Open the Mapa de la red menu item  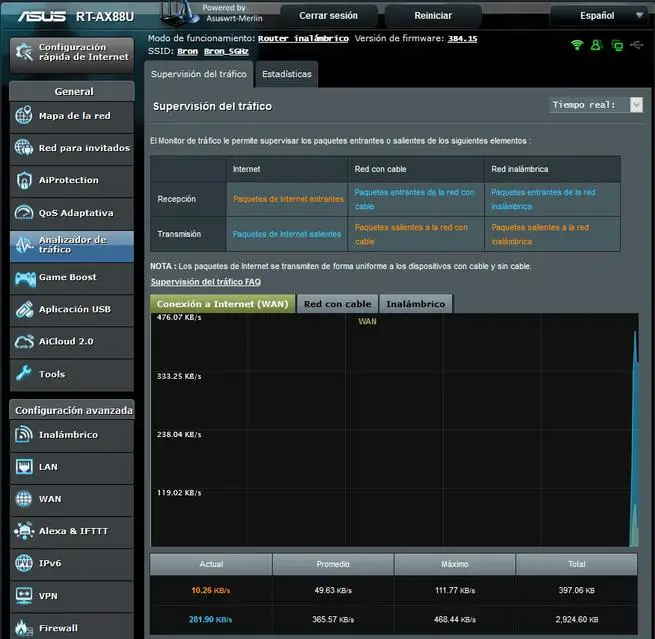point(72,116)
